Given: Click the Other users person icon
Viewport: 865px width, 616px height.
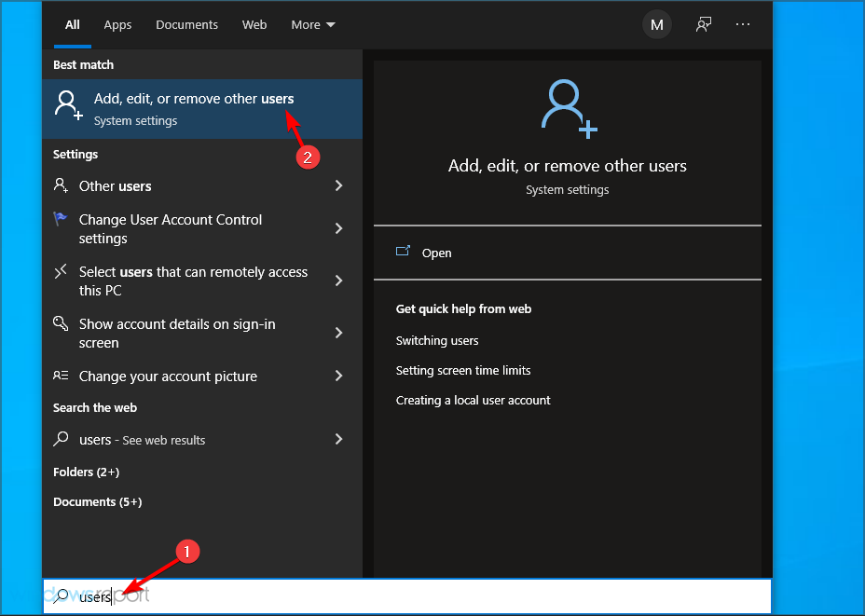Looking at the screenshot, I should (x=61, y=185).
